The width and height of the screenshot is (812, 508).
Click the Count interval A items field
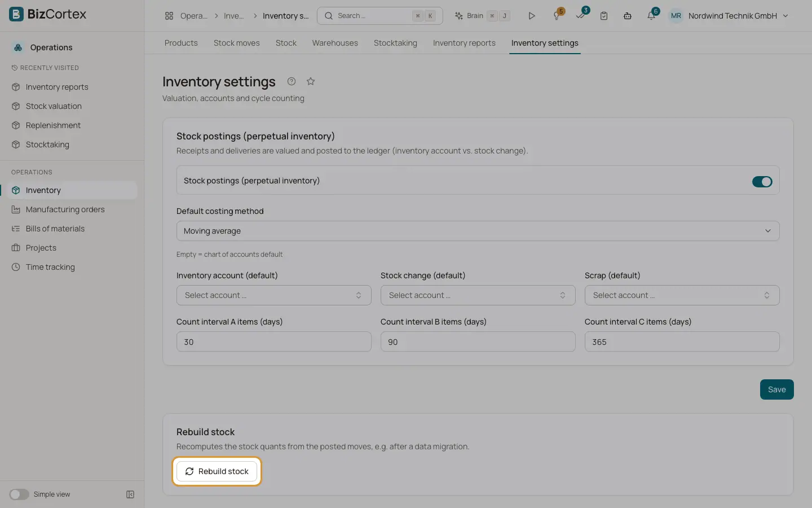click(274, 341)
